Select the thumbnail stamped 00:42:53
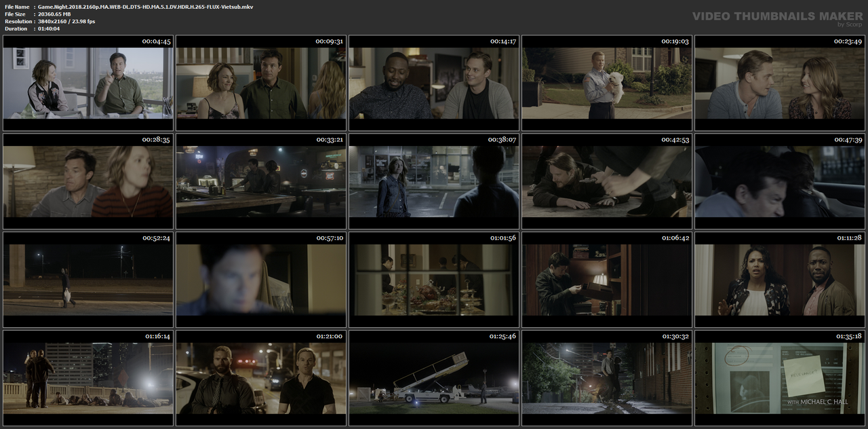The image size is (868, 429). tap(607, 181)
